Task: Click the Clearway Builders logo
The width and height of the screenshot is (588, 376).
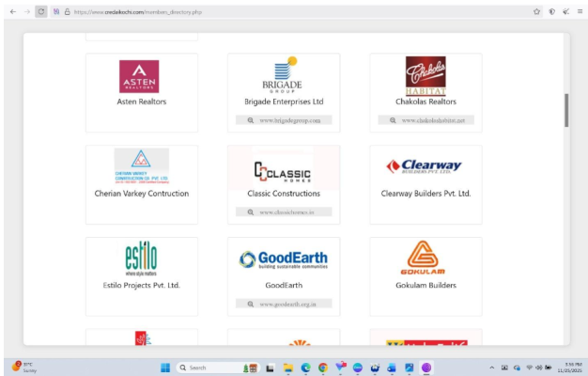Action: pyautogui.click(x=425, y=167)
